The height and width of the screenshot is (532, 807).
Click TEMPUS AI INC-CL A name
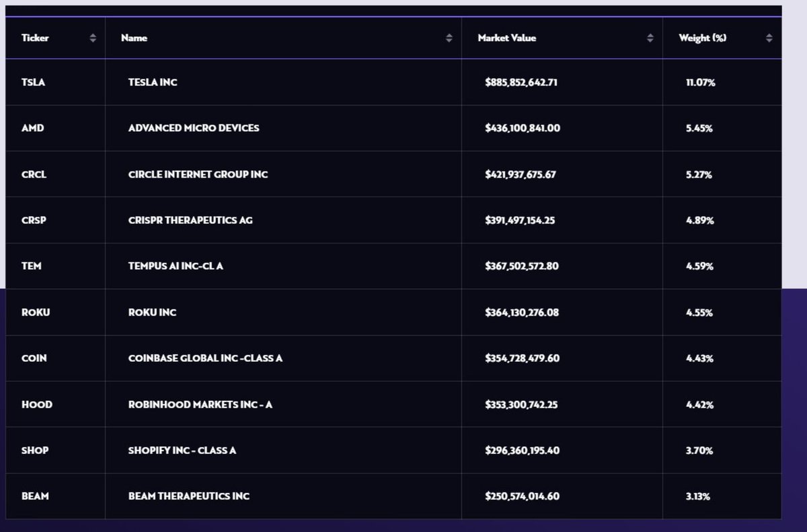click(x=176, y=266)
